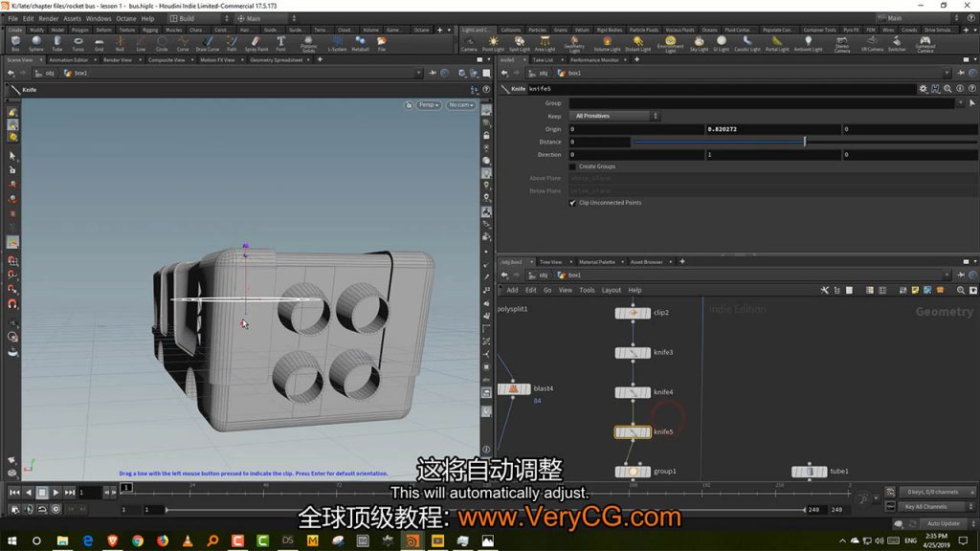Click the knife5 node name field

[721, 89]
